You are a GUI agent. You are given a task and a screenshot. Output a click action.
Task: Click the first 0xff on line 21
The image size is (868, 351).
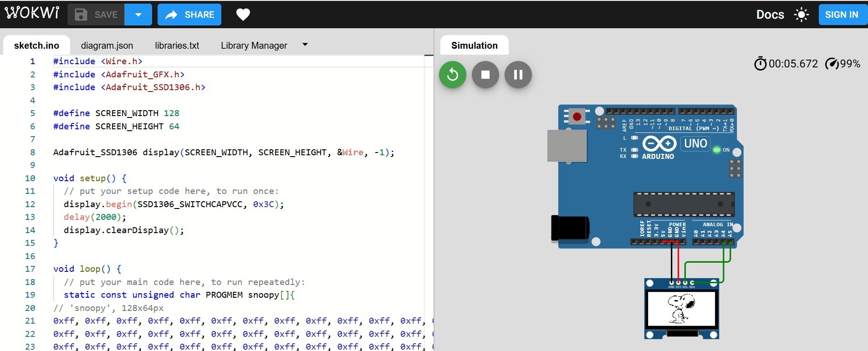point(63,320)
